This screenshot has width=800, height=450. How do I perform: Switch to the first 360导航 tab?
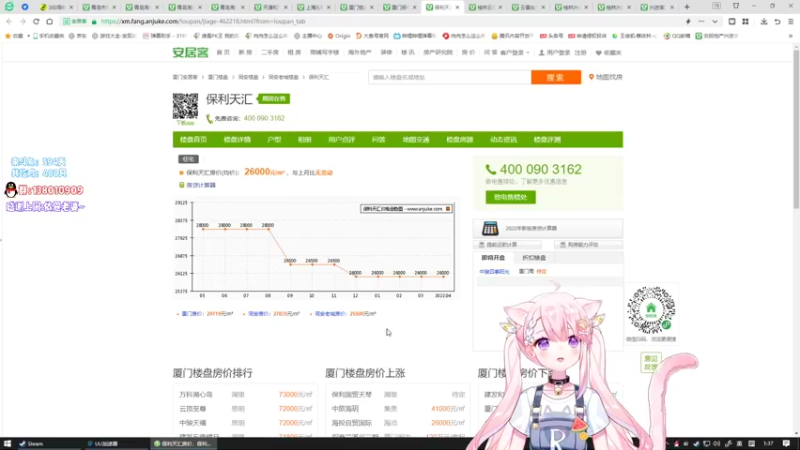(x=55, y=7)
